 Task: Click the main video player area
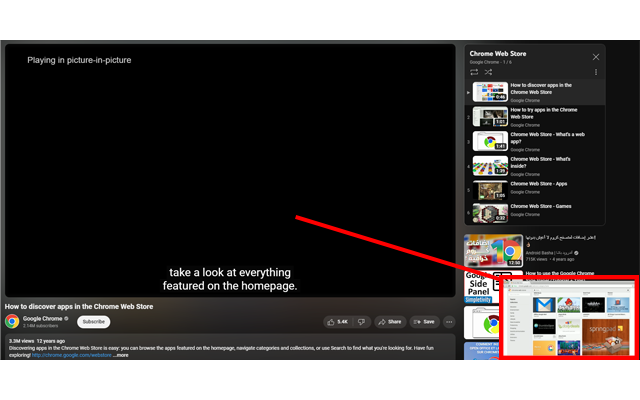(230, 171)
